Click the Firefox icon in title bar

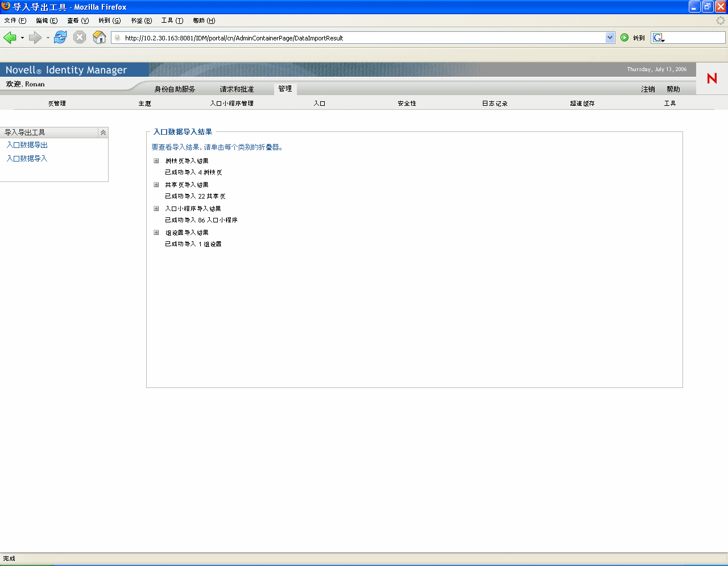coord(6,6)
